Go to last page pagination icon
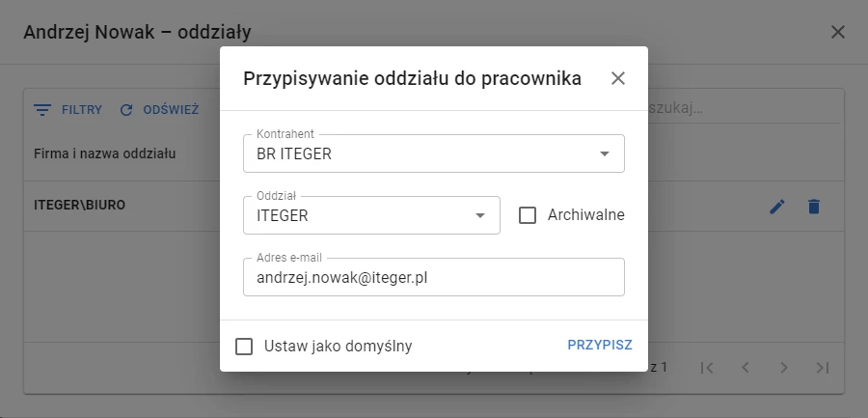Viewport: 868px width, 418px height. point(823,368)
